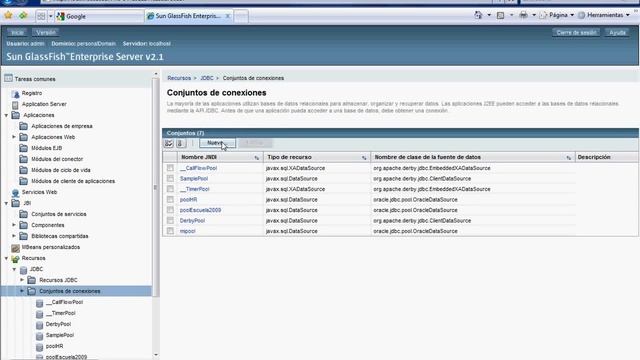640x360 pixels.
Task: Check the poolEscuela2009 row checkbox
Action: pos(170,210)
